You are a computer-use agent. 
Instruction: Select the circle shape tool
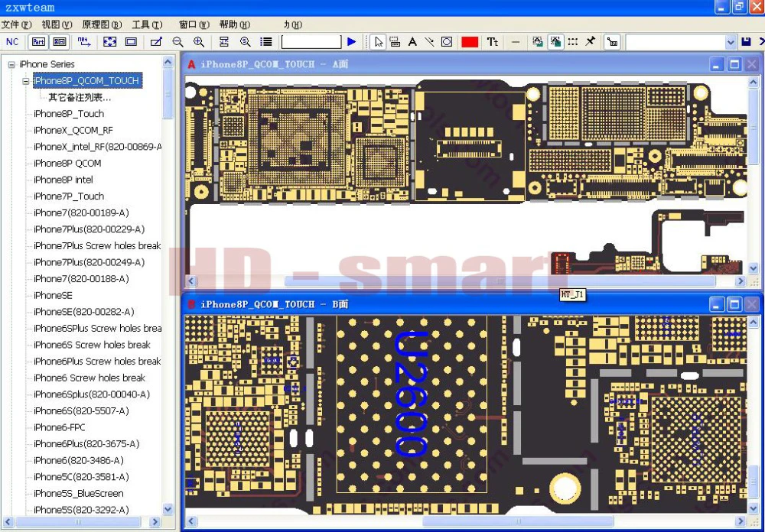pos(447,42)
